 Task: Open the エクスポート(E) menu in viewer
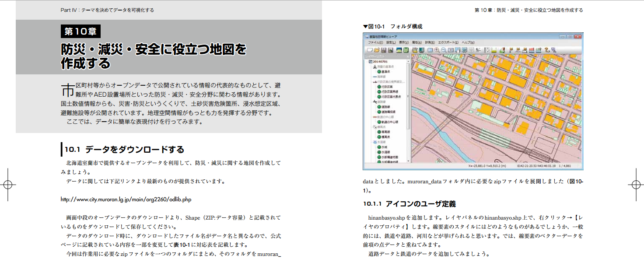(448, 42)
